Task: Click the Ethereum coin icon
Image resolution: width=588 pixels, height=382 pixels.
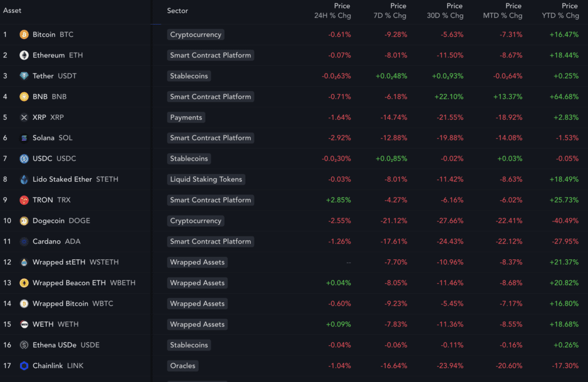Action: (x=24, y=55)
